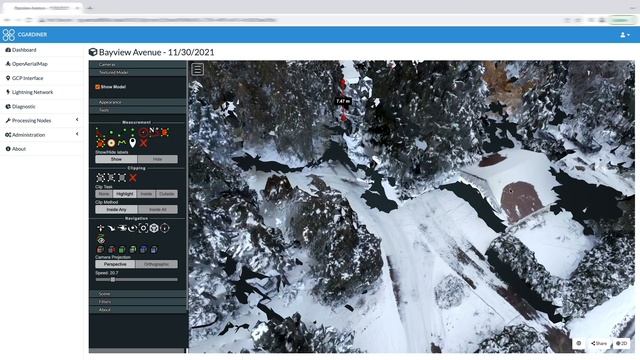The height and width of the screenshot is (360, 640).
Task: Choose Show for measurement labels
Action: [116, 159]
